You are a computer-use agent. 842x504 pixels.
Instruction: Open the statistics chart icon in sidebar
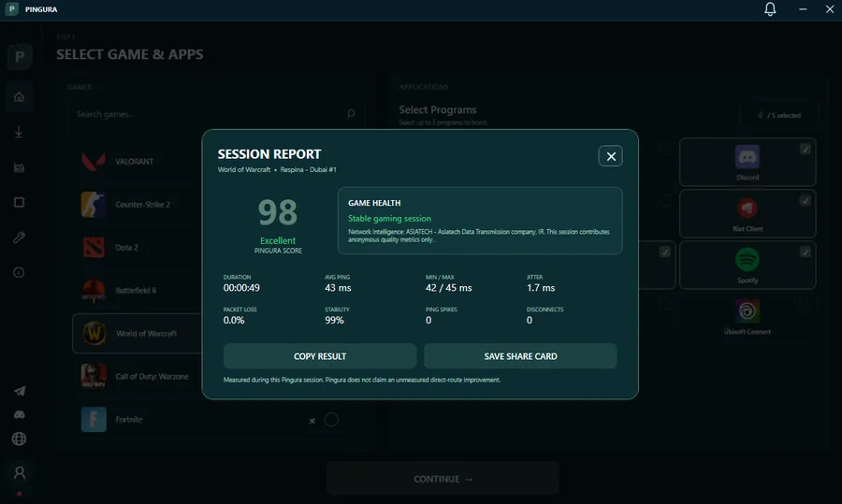(x=19, y=167)
